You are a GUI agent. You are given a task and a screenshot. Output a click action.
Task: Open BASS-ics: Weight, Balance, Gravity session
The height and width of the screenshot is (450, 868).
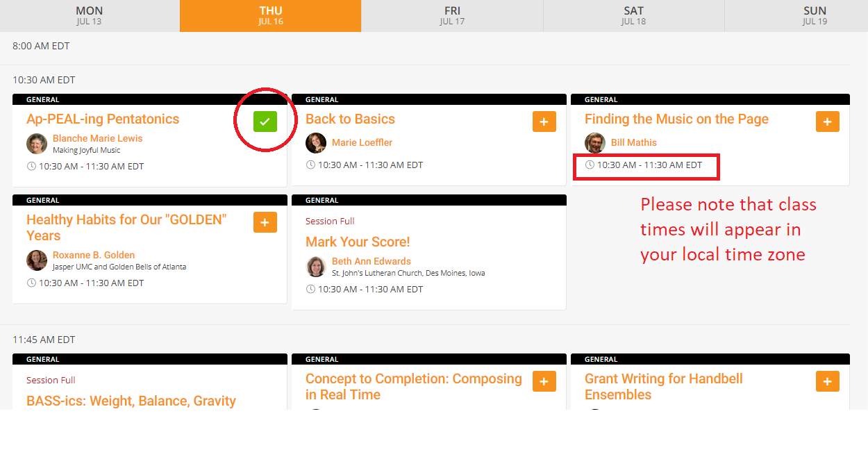[131, 401]
